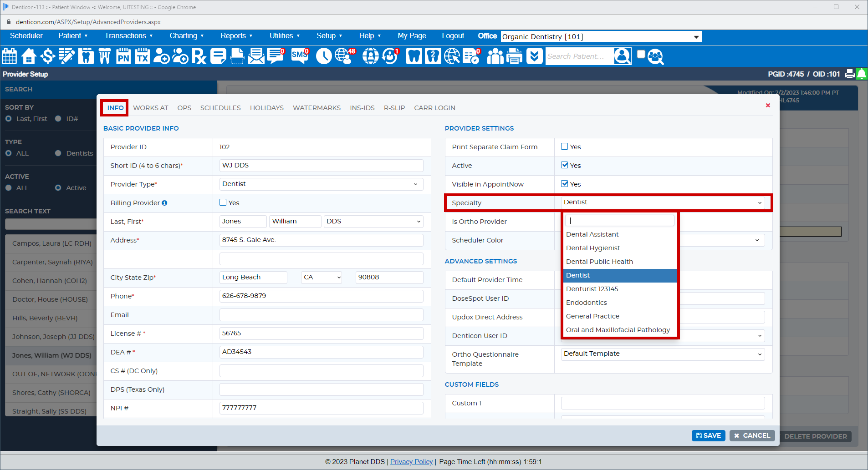Open the Provider Type dropdown
The height and width of the screenshot is (470, 868).
point(321,184)
